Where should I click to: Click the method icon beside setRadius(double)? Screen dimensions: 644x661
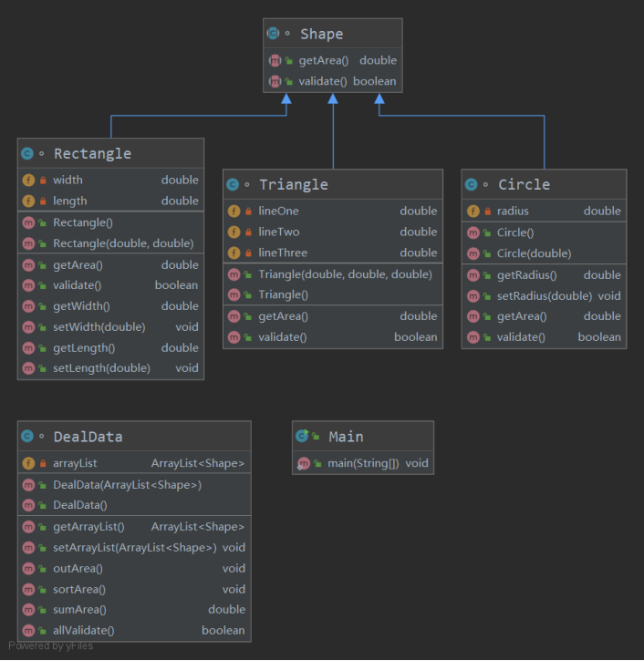point(473,296)
